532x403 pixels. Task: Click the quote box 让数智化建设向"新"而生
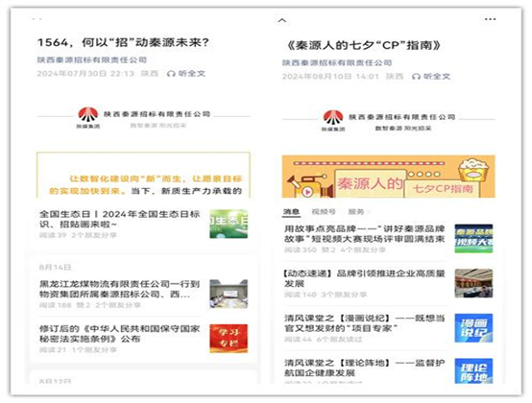pyautogui.click(x=143, y=175)
